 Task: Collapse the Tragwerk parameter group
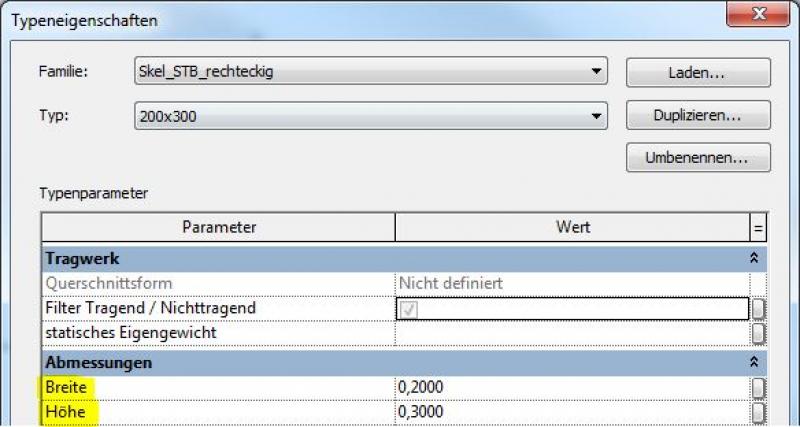tap(756, 258)
